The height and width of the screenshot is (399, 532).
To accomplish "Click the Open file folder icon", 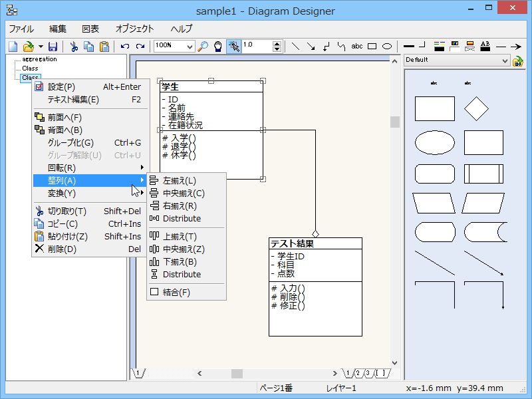I will 29,47.
